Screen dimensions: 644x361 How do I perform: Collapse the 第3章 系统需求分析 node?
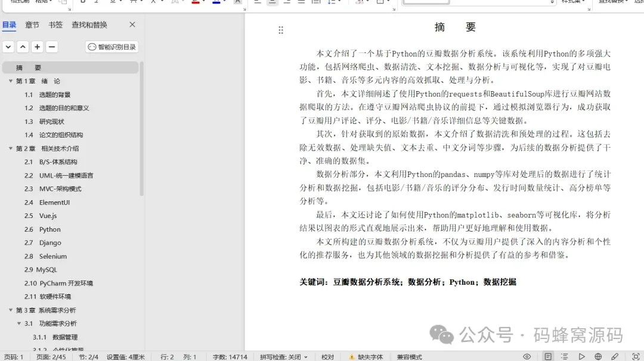[11, 310]
